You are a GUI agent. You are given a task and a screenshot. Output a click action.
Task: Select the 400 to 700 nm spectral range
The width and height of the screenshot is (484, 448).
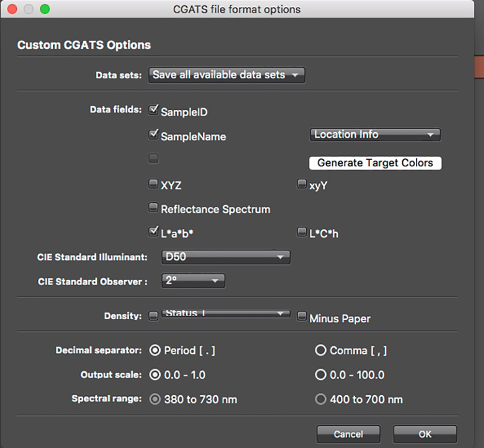point(320,400)
